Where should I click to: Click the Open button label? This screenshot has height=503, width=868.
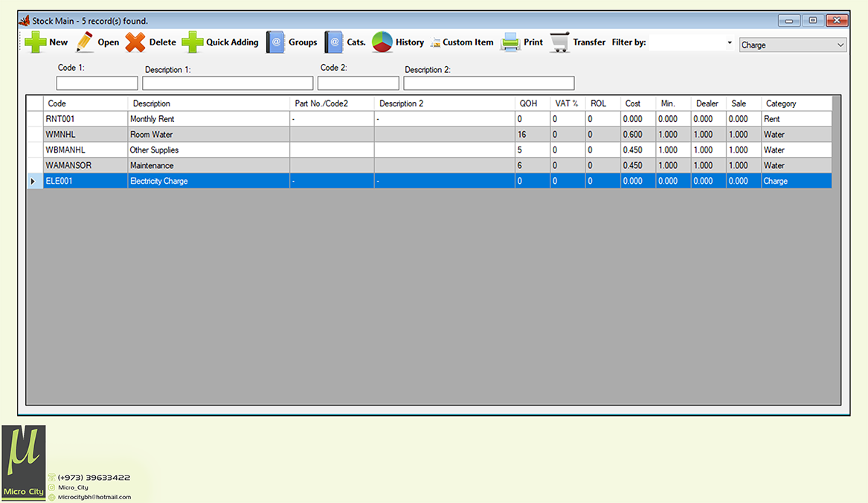(x=109, y=42)
